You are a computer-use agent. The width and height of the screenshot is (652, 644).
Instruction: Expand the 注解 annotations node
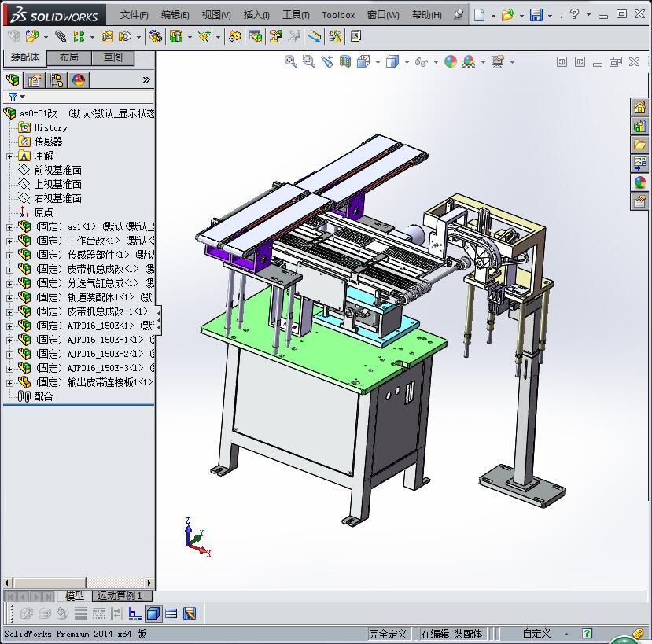[9, 156]
